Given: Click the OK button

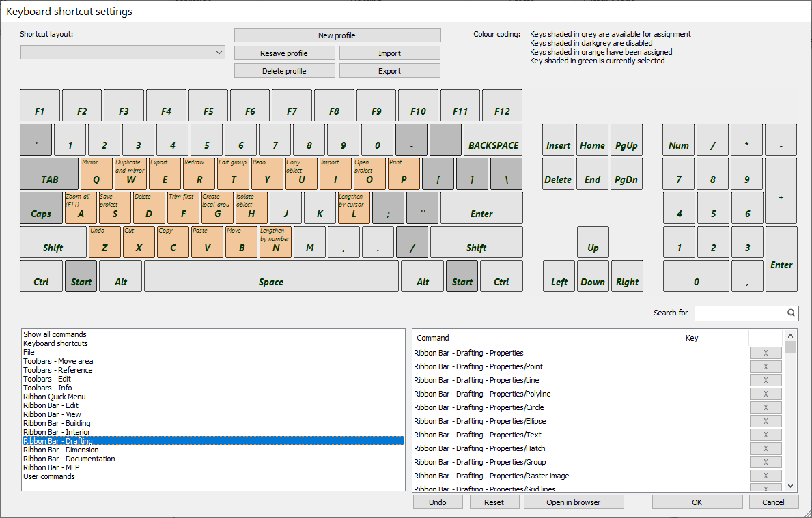Looking at the screenshot, I should 697,502.
